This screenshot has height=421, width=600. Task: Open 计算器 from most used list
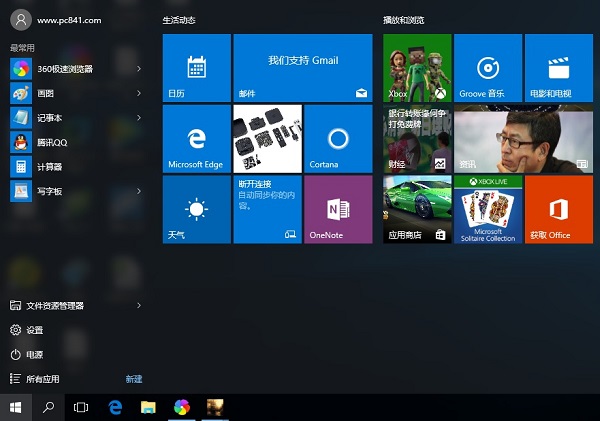point(50,166)
